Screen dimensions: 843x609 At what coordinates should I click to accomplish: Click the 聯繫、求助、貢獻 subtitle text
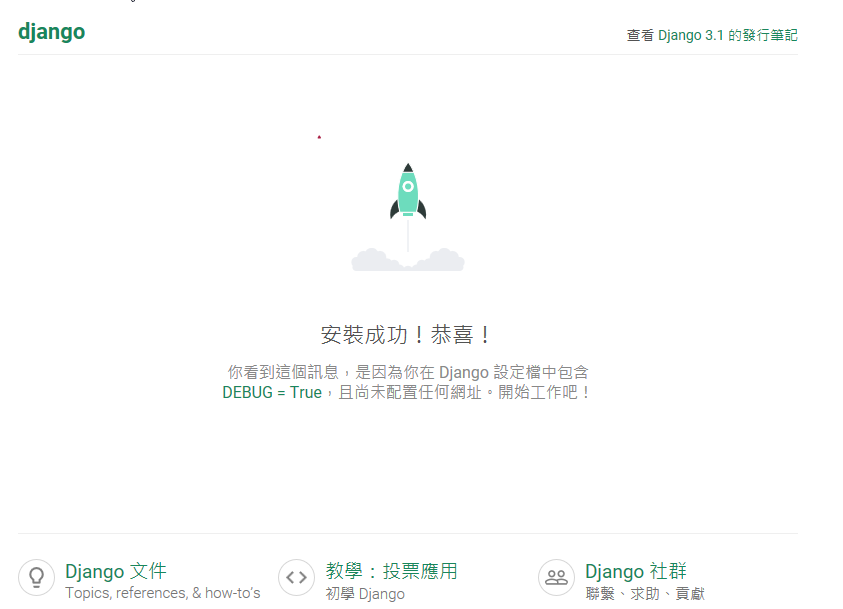[x=645, y=593]
